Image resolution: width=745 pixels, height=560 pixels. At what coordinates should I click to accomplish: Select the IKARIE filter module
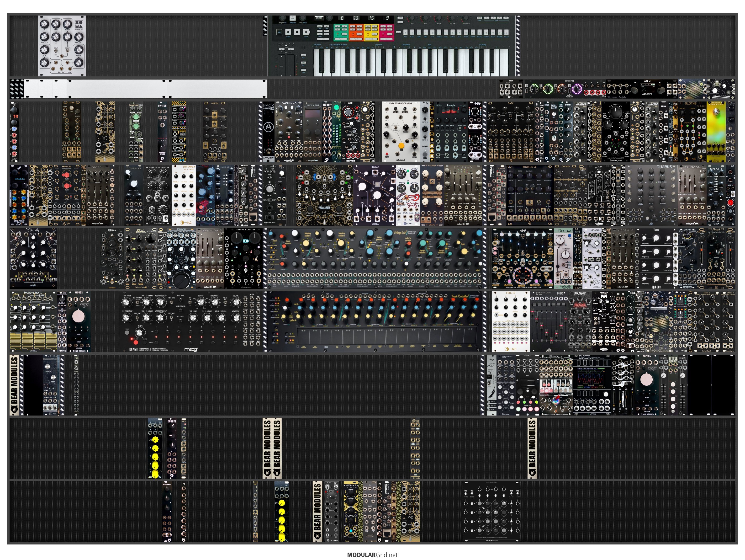687,258
